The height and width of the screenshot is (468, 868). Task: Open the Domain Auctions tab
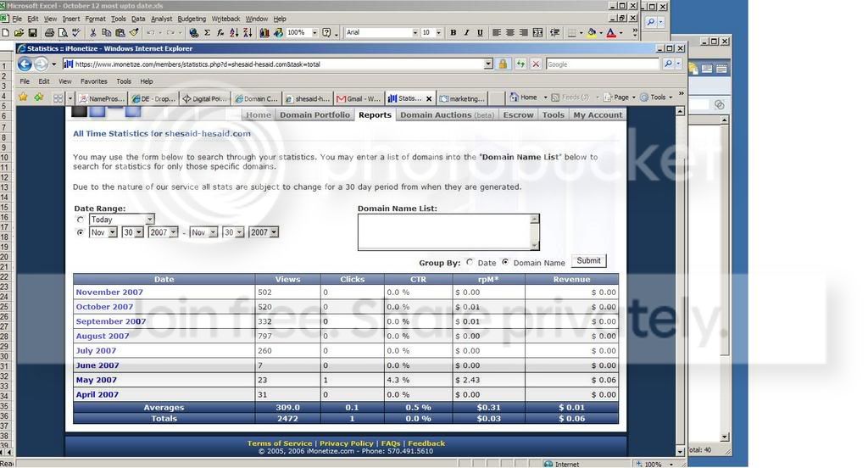coord(448,115)
